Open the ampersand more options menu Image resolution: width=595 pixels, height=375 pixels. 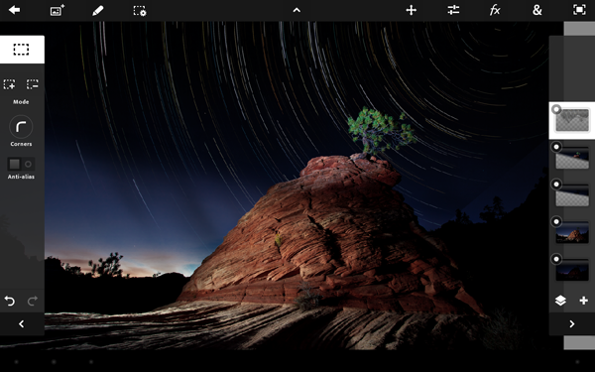[x=537, y=10]
